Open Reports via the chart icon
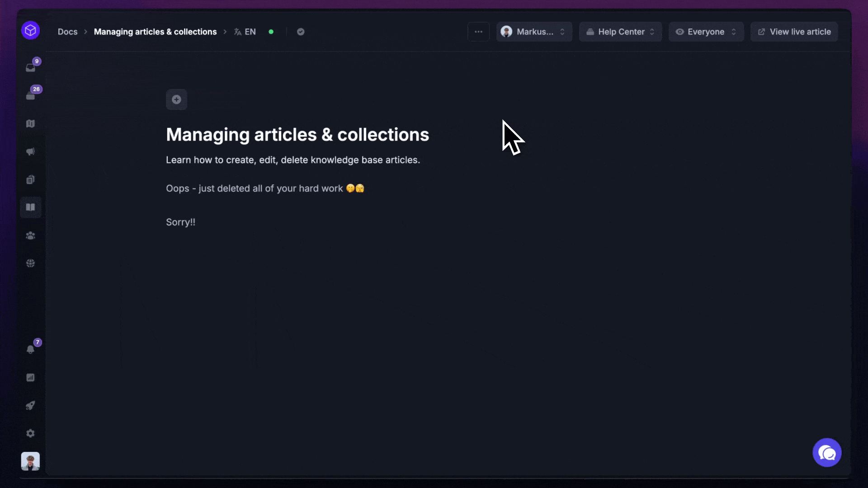The height and width of the screenshot is (488, 868). click(30, 377)
